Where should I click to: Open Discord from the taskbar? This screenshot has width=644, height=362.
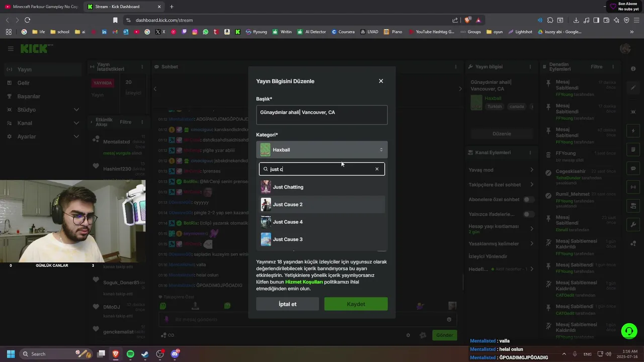[x=175, y=354]
